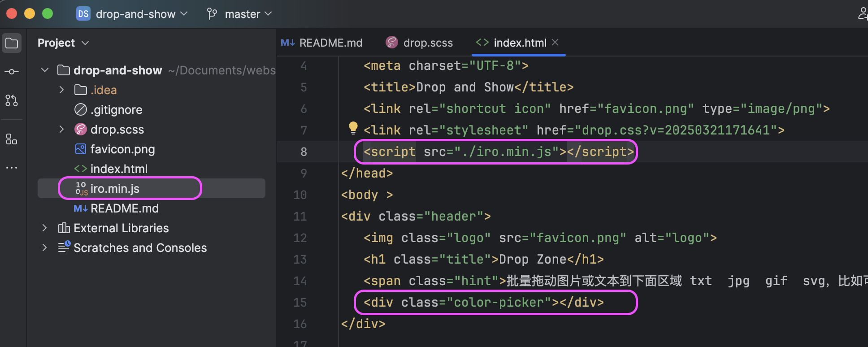Open the Project view selector dropdown

click(x=63, y=43)
